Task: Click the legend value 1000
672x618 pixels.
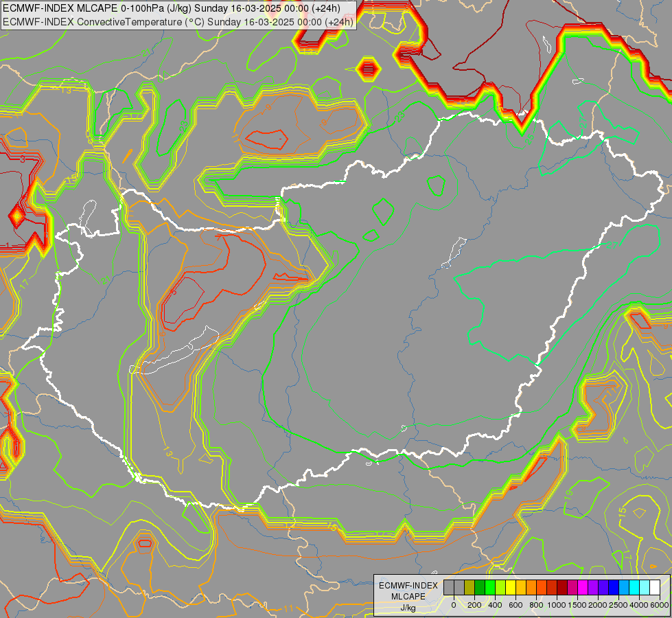Action: click(557, 605)
